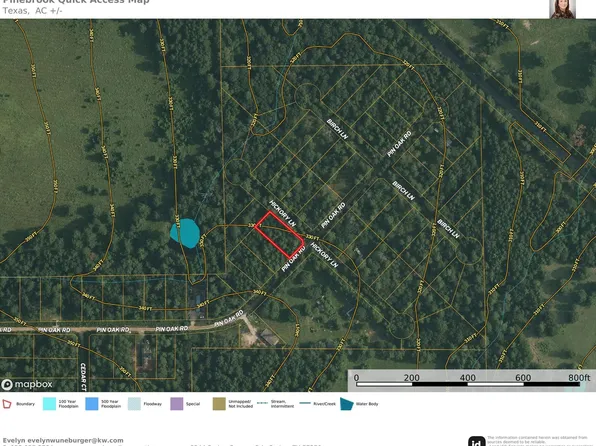This screenshot has height=446, width=596.
Task: Click the Floodway pale blue legend swatch
Action: point(134,404)
